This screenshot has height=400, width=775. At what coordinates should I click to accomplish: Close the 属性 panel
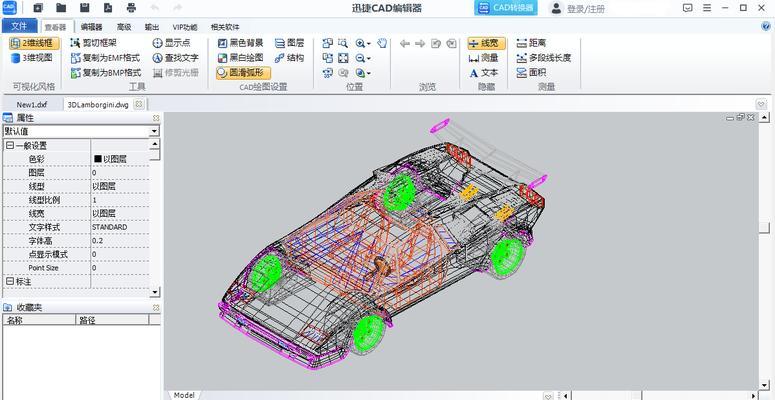(156, 118)
